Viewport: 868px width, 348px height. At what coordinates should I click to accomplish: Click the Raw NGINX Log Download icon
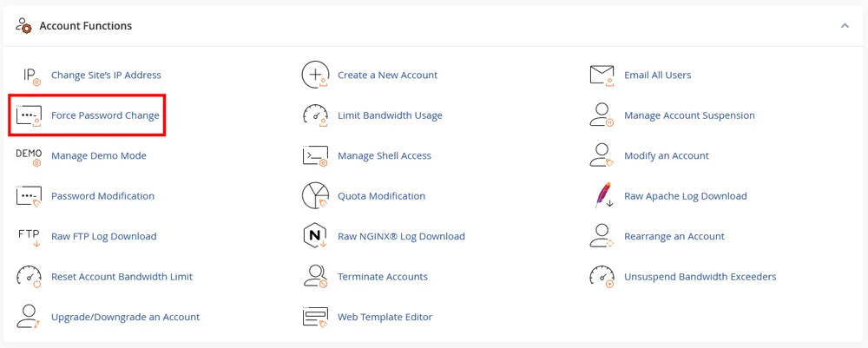click(316, 236)
